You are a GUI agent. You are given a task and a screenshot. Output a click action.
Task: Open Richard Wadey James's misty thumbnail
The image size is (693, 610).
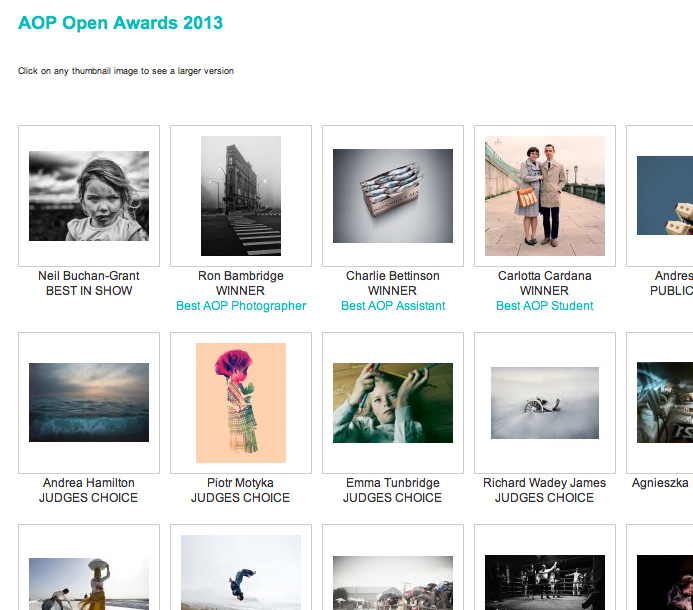click(545, 403)
